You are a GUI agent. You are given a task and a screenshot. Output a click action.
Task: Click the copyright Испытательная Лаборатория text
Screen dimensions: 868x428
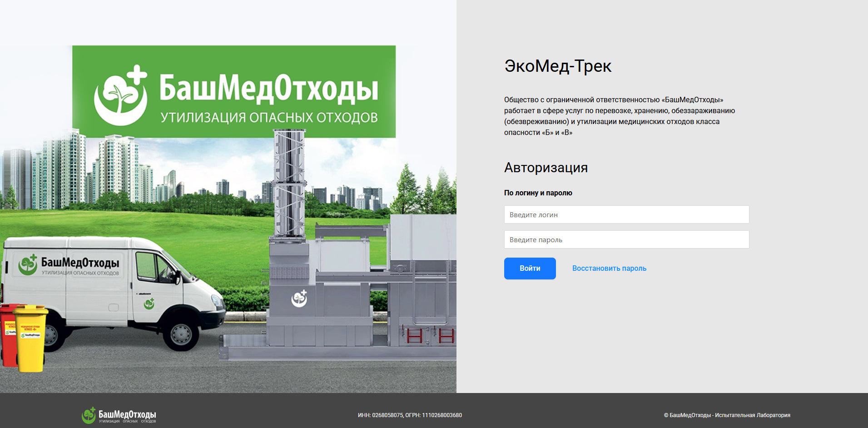pyautogui.click(x=727, y=415)
